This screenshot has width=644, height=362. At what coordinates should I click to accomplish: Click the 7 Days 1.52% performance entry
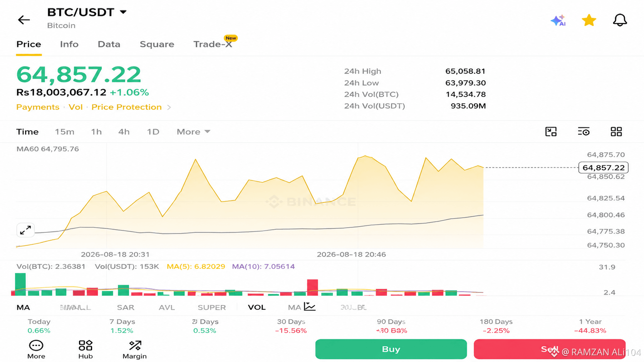[x=122, y=326]
